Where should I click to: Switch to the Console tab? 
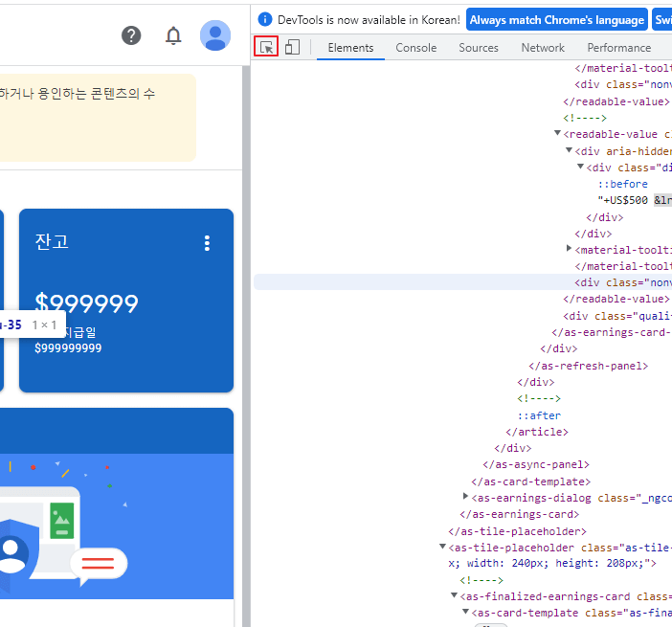point(415,48)
